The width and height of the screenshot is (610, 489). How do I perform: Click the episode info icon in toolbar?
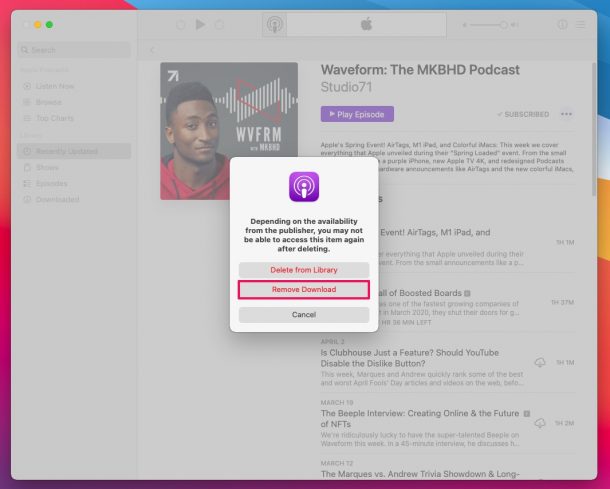(562, 25)
